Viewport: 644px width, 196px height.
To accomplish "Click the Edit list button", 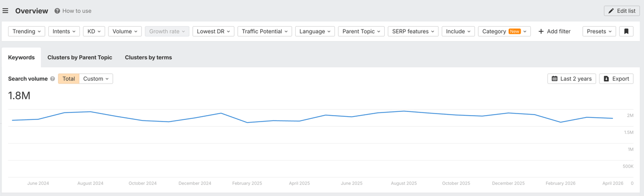I will (621, 11).
